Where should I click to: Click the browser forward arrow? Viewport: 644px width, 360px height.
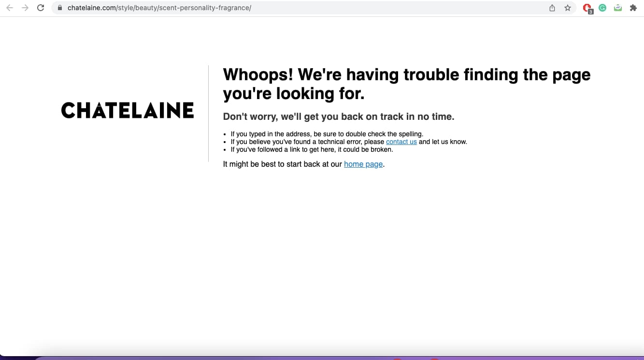(25, 8)
